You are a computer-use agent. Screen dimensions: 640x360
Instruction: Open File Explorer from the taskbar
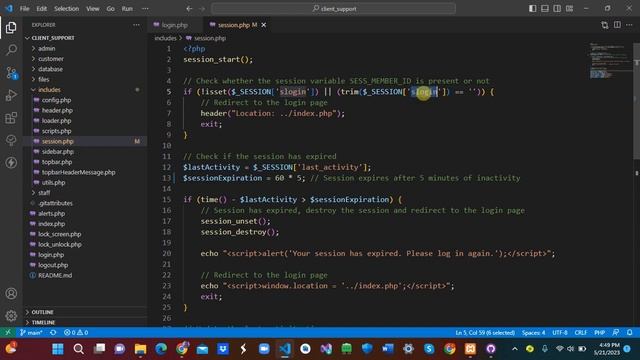pos(140,349)
